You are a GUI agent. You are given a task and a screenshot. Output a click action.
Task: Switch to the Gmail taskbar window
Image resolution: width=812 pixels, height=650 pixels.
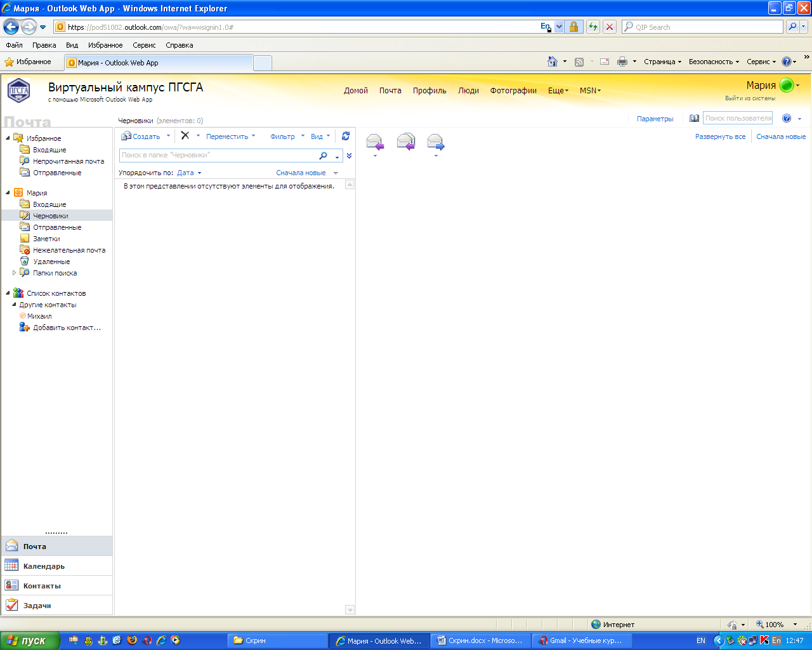[580, 640]
